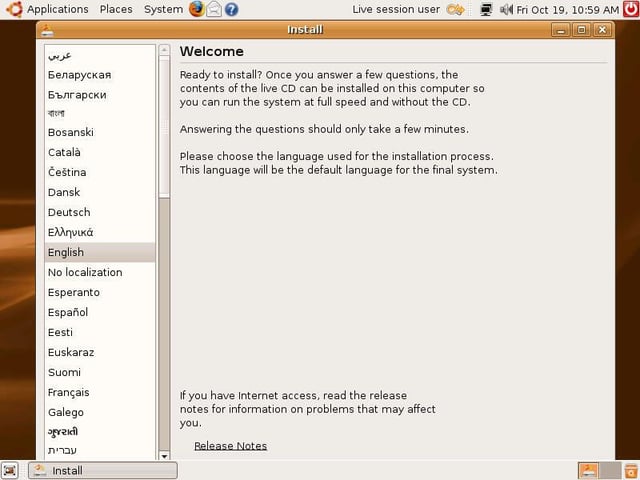Launch Firefox from the top panel
640x480 pixels.
[x=196, y=9]
